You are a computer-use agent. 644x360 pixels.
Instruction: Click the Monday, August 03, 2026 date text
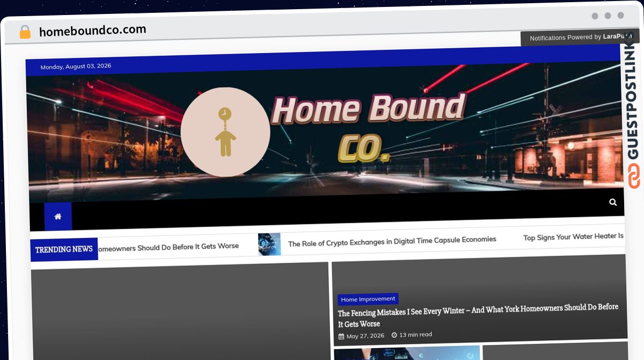76,67
